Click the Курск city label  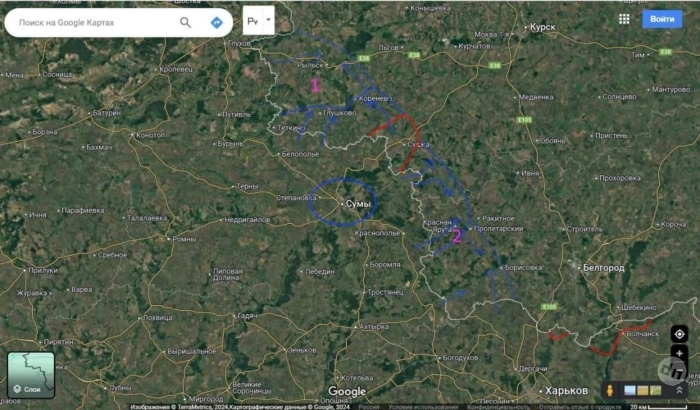tap(543, 27)
